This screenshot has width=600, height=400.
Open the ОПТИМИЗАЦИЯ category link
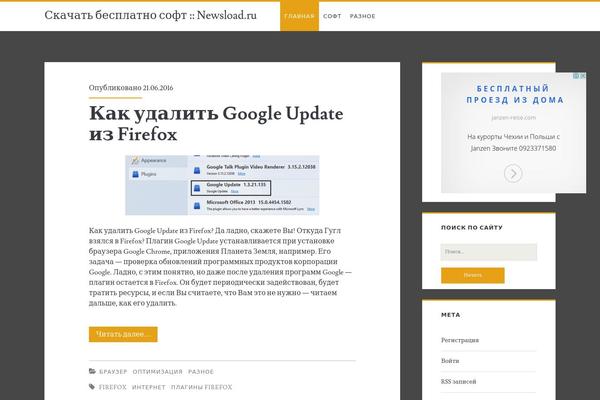(157, 372)
